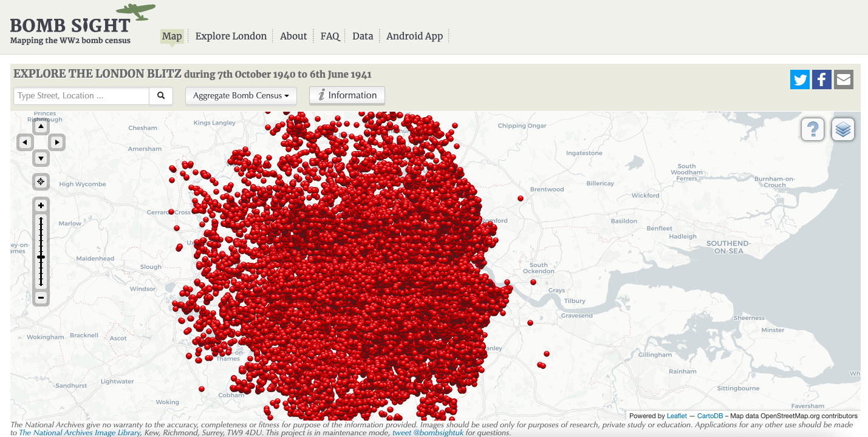
Task: Click the Bomb Sight logo
Action: point(83,24)
